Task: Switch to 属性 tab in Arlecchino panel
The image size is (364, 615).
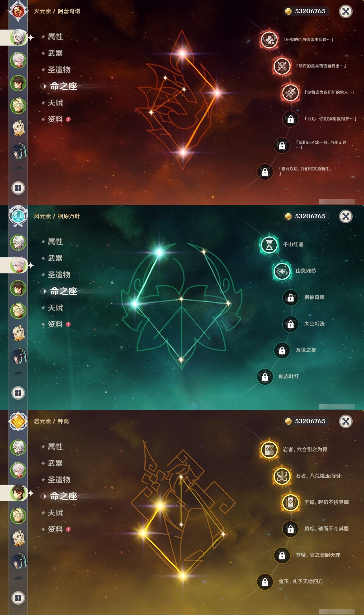Action: (55, 37)
